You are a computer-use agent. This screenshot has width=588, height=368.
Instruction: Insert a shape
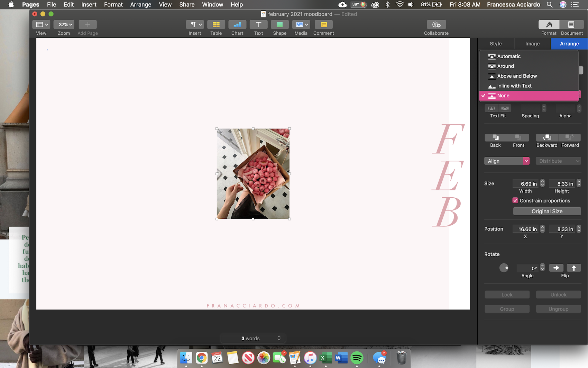279,25
